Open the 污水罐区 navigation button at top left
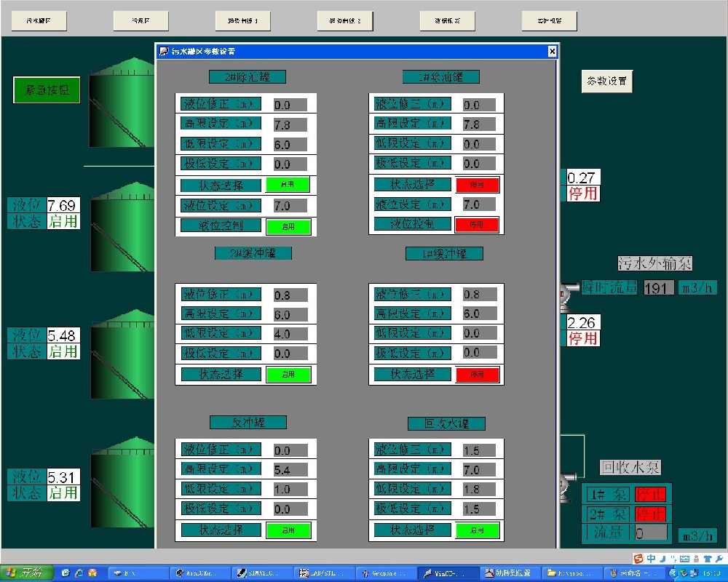The height and width of the screenshot is (582, 728). coord(39,21)
